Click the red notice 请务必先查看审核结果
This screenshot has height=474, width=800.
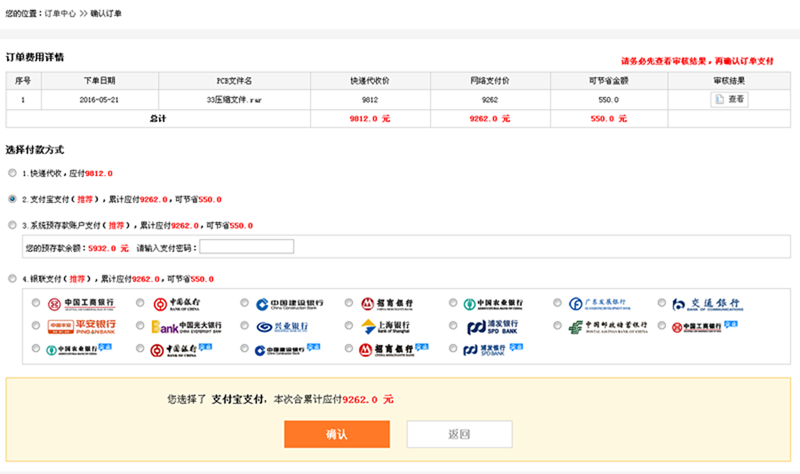click(697, 61)
